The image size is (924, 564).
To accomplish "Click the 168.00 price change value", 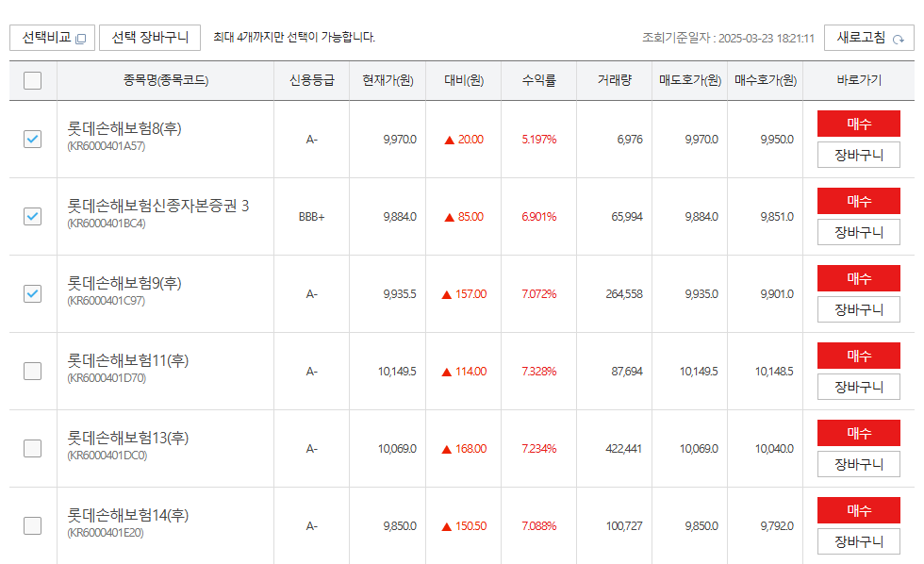I will coord(470,449).
